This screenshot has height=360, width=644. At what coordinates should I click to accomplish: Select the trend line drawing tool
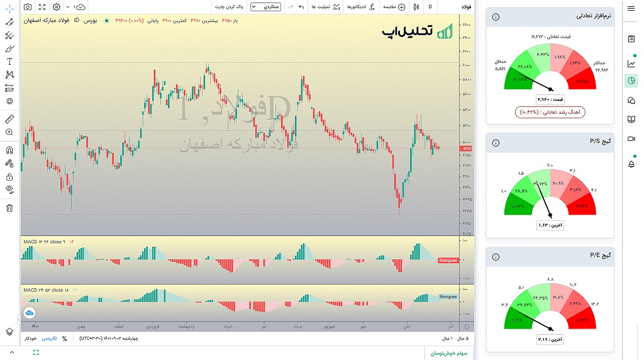tap(9, 22)
